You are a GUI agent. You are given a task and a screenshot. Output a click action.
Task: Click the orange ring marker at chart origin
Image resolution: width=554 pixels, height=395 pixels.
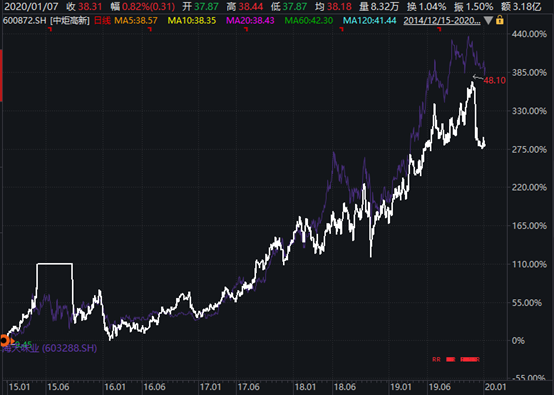(x=4, y=341)
